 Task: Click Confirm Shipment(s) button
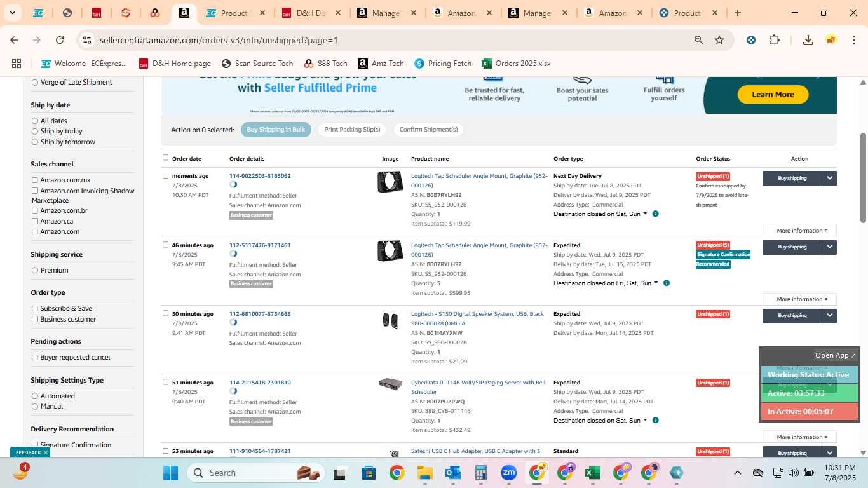pyautogui.click(x=428, y=130)
